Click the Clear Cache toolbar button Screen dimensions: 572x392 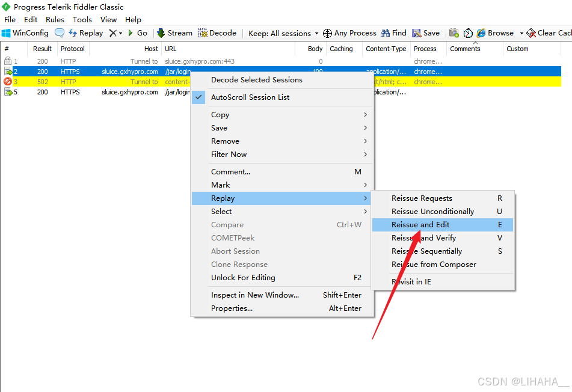coord(549,33)
